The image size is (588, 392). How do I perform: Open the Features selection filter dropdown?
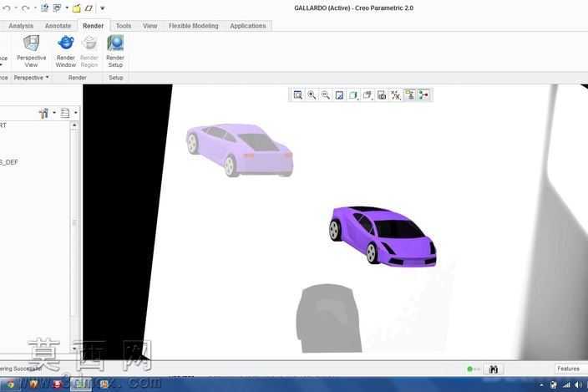570,369
